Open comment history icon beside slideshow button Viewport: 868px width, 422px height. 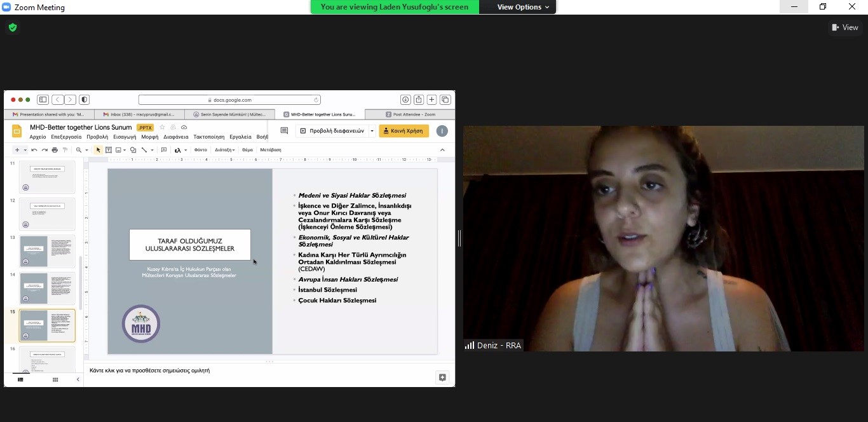pyautogui.click(x=284, y=131)
